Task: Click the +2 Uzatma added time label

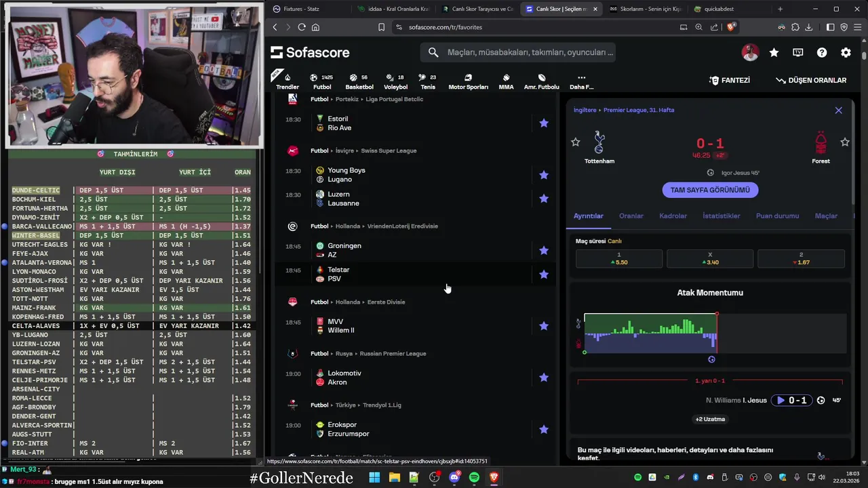Action: click(x=710, y=419)
